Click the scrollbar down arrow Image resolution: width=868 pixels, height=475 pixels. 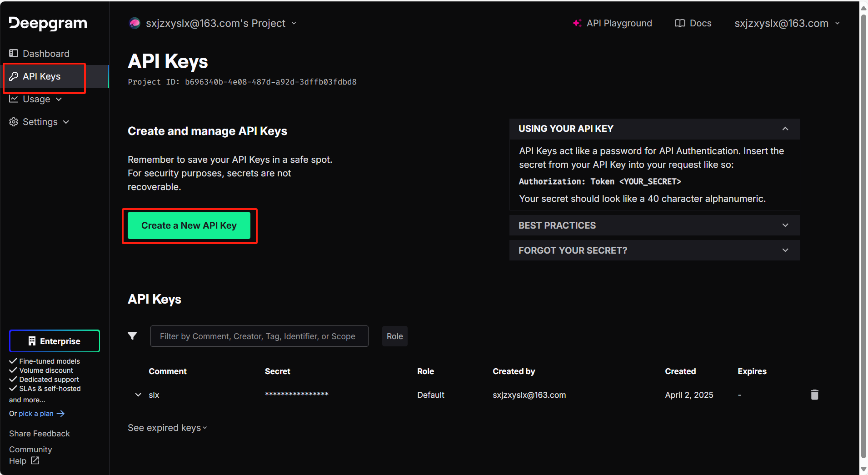863,470
